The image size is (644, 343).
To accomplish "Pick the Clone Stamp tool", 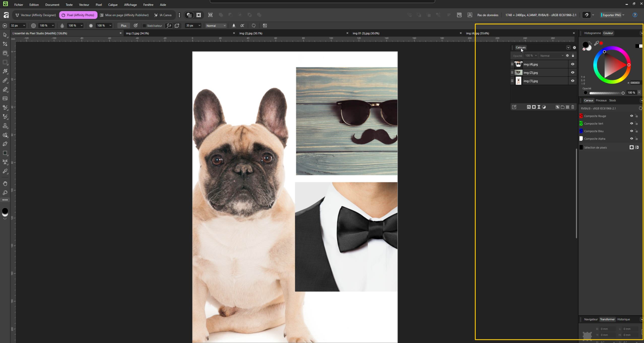I will (5, 126).
